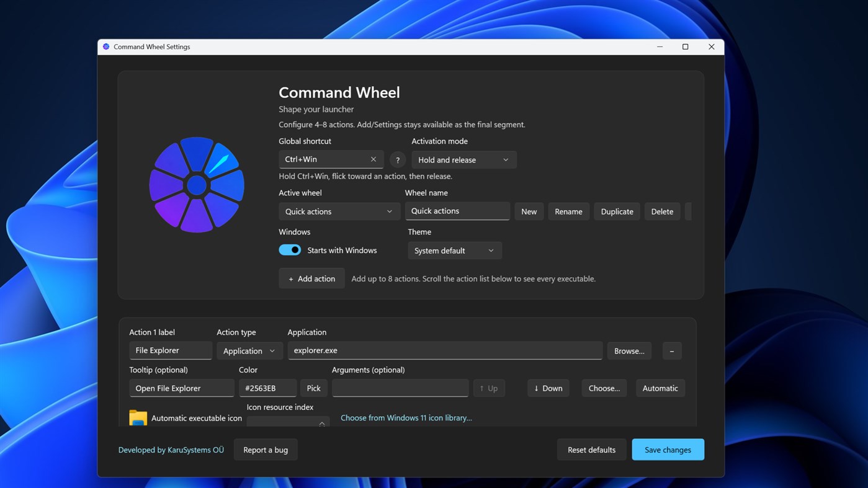Click the Report a bug button

click(x=266, y=450)
